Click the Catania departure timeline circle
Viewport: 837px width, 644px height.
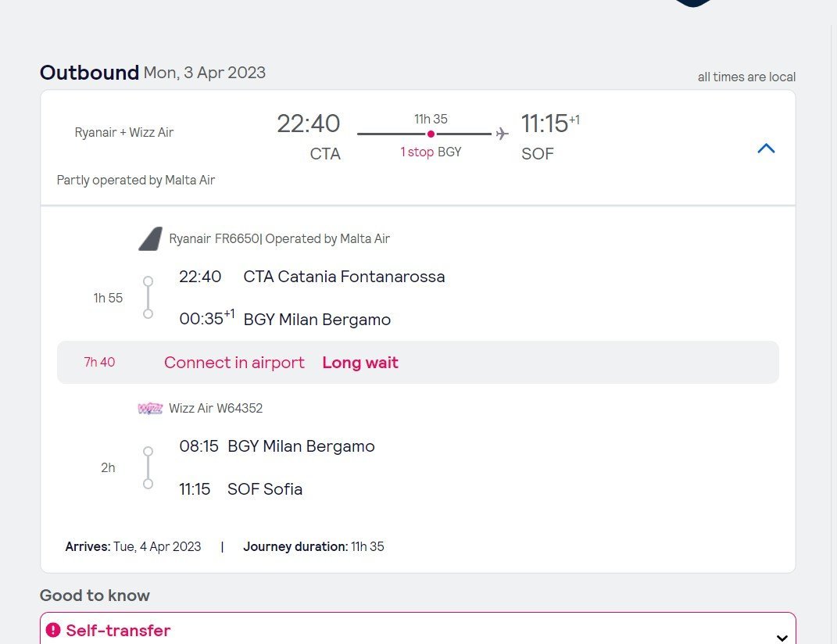pyautogui.click(x=148, y=281)
